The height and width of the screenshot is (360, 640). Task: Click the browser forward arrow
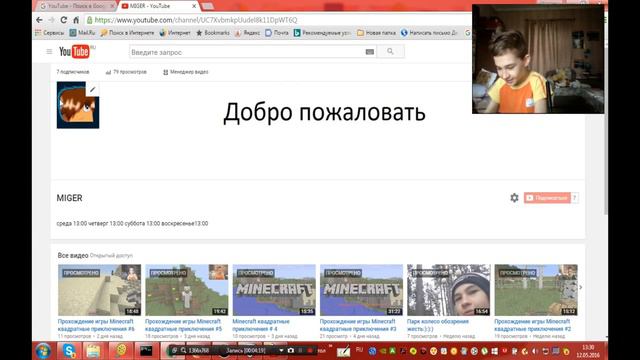tap(51, 20)
